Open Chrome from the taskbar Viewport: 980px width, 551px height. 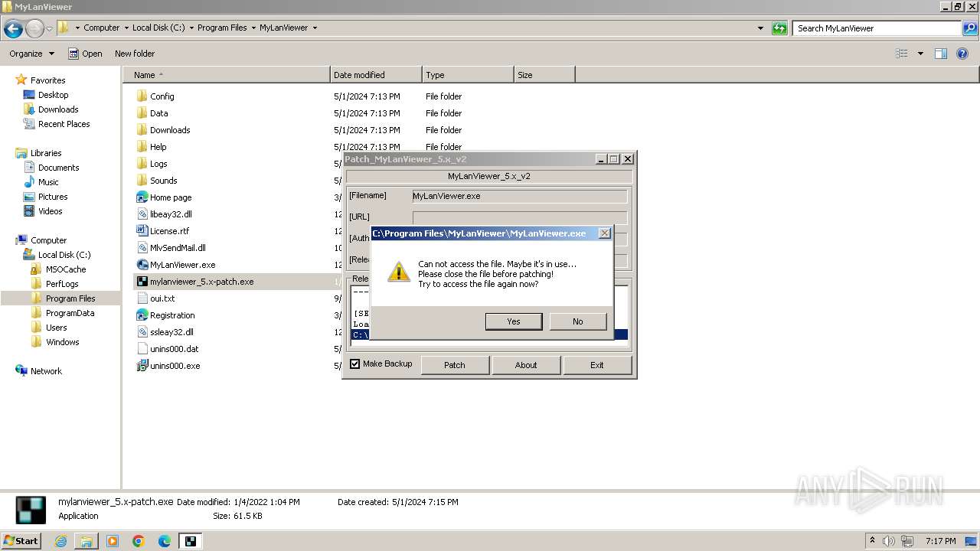[139, 541]
